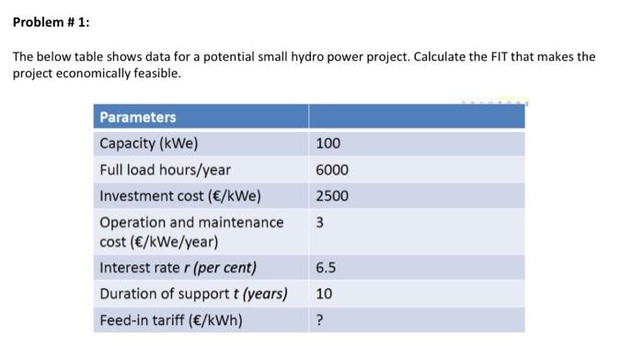Select the O&M cost value '3'
The image size is (644, 348).
click(319, 222)
